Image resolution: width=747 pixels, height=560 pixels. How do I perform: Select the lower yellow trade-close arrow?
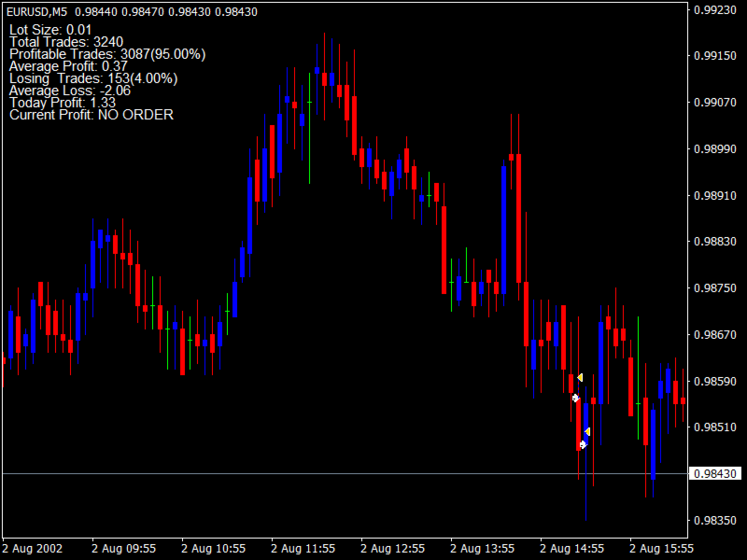click(587, 431)
